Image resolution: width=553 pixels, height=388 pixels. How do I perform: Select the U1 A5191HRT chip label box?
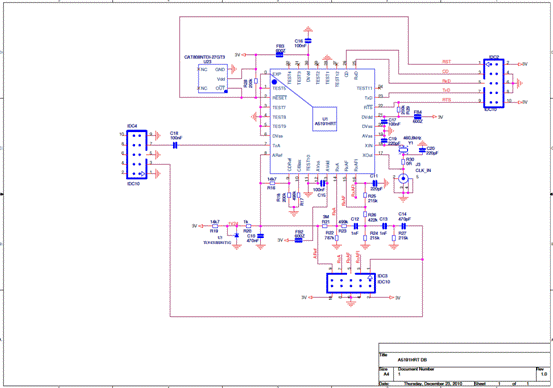coord(324,119)
